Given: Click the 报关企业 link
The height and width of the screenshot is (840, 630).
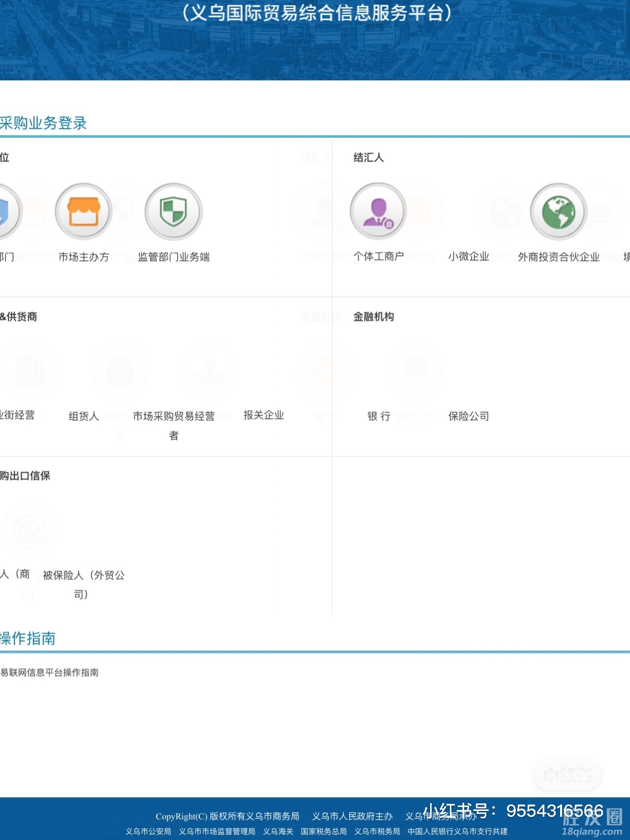Looking at the screenshot, I should point(264,415).
